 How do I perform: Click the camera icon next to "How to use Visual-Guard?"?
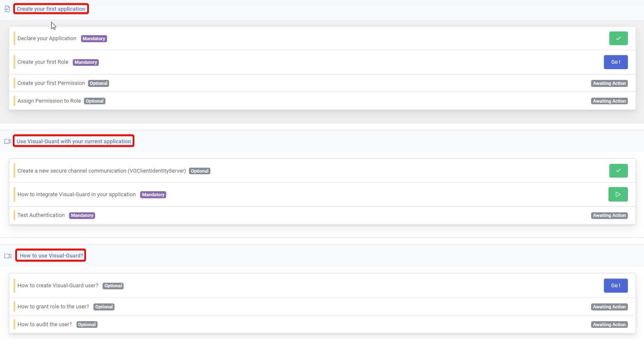pyautogui.click(x=7, y=255)
